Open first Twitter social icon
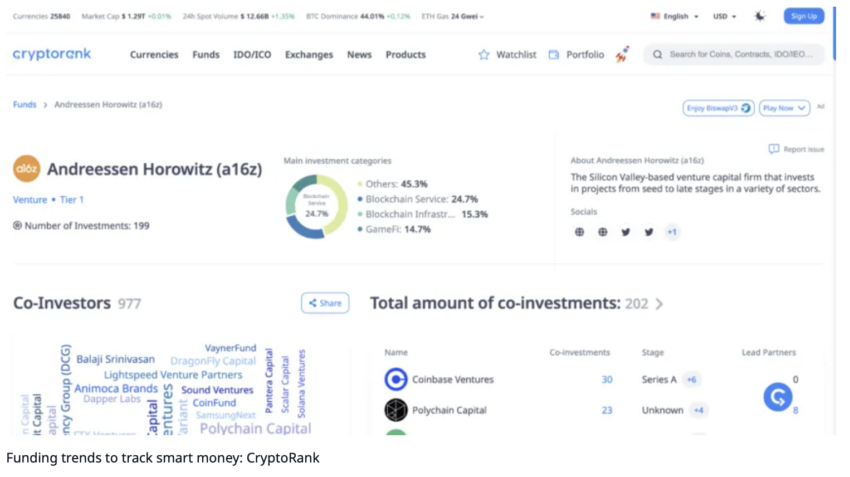Screen dimensions: 850x477 tap(626, 232)
